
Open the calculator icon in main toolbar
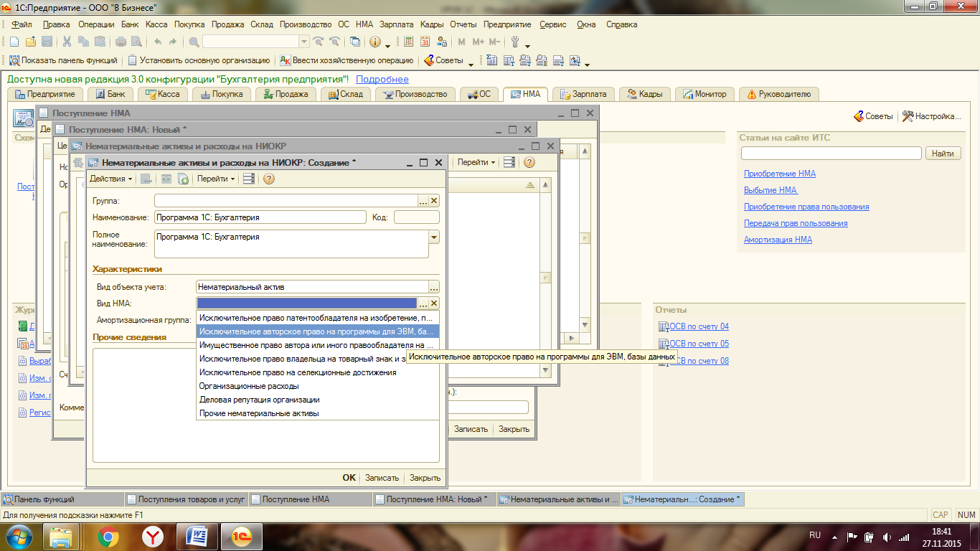[x=409, y=42]
